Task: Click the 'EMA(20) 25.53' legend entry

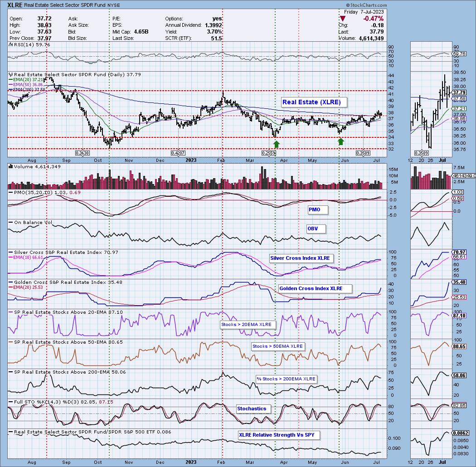Action: click(x=26, y=287)
